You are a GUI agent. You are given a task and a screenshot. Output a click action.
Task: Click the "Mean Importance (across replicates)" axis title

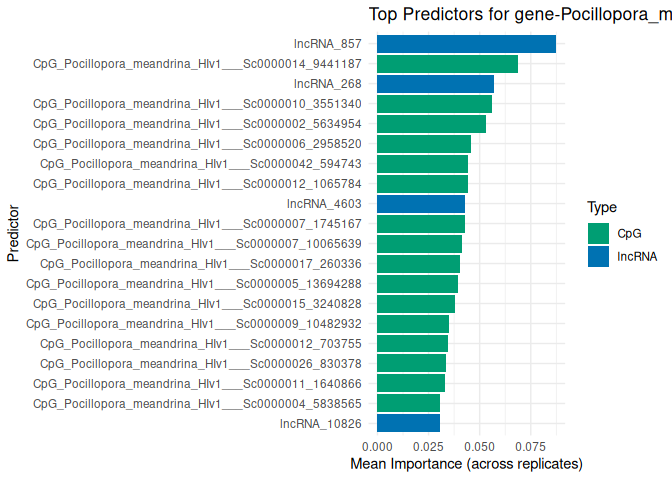[x=467, y=464]
